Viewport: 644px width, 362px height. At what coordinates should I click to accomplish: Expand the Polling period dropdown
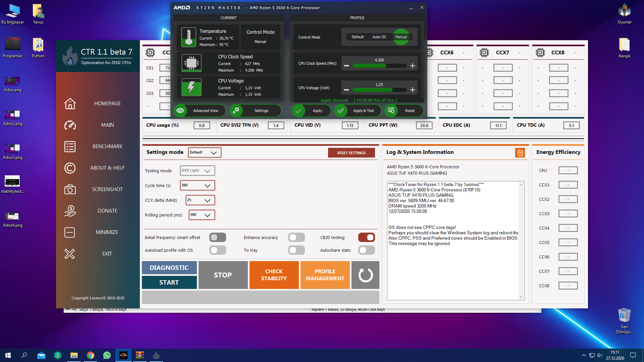[x=202, y=215]
